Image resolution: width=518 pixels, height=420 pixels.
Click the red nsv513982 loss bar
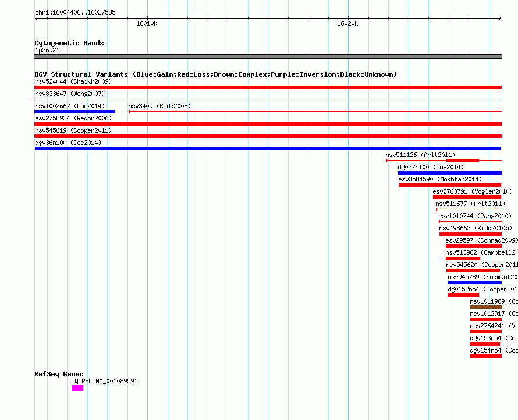click(463, 258)
